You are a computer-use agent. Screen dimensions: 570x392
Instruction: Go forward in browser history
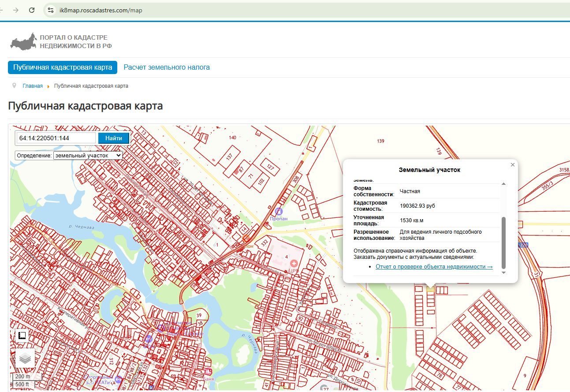click(x=15, y=10)
